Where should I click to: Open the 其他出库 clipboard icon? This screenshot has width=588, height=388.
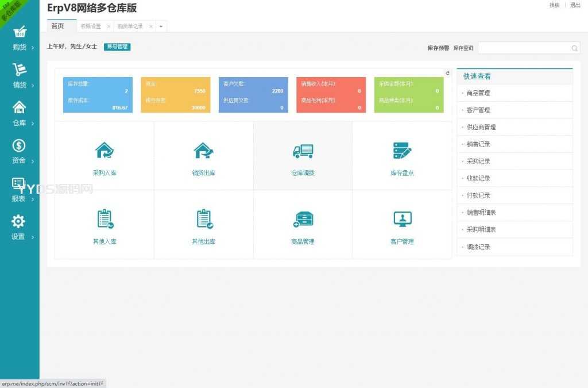(x=204, y=219)
